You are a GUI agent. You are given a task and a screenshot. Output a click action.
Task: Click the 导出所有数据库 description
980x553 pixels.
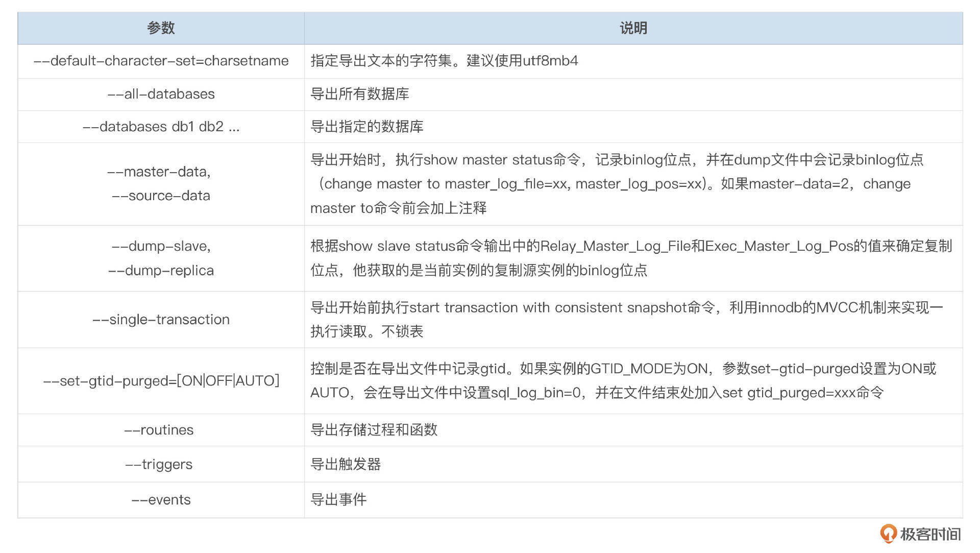coord(359,94)
